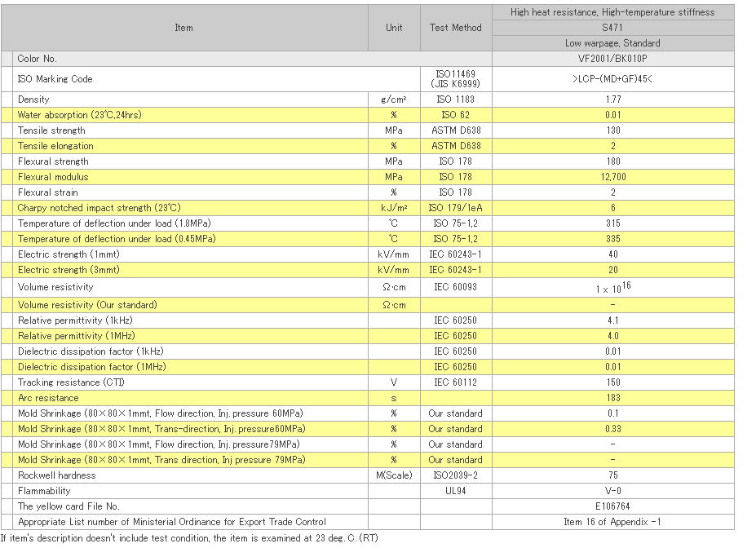Select the Arc resistance value 183
This screenshot has height=548, width=756.
[x=612, y=398]
